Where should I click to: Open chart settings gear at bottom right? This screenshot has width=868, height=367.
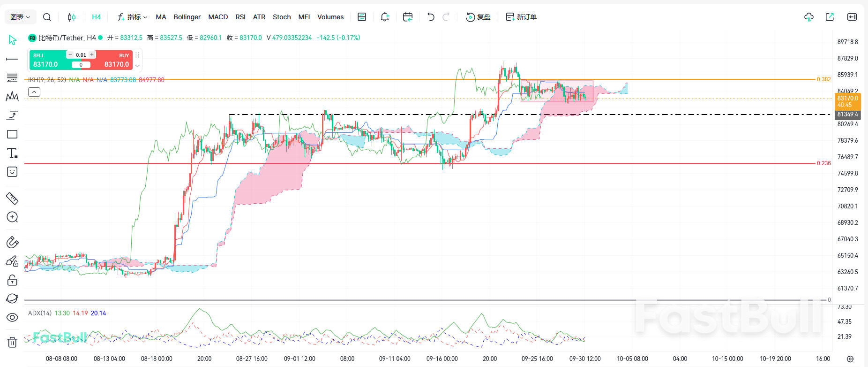[x=850, y=359]
